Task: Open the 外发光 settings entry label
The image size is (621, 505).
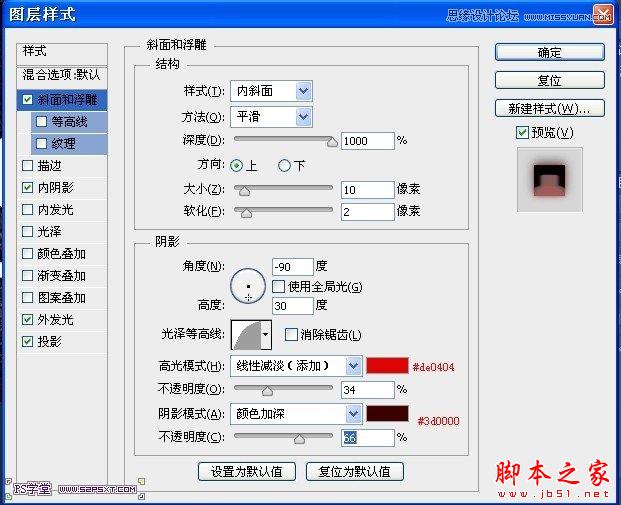Action: click(55, 319)
